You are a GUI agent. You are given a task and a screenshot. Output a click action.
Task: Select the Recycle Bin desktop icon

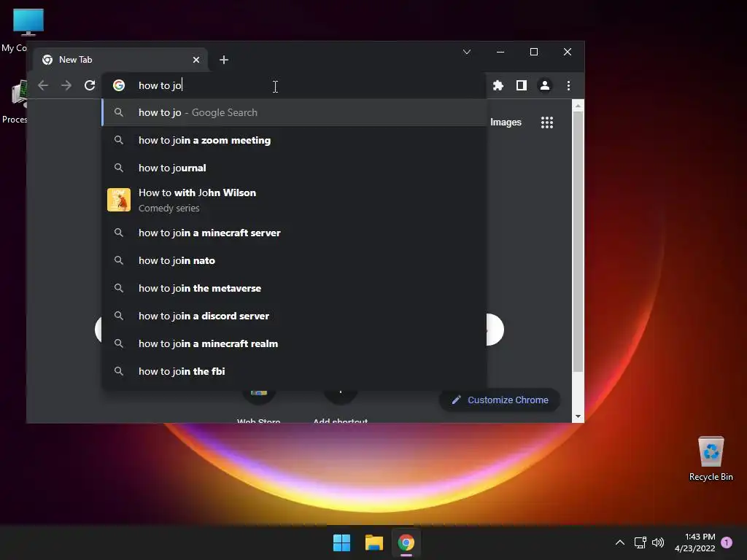[711, 458]
